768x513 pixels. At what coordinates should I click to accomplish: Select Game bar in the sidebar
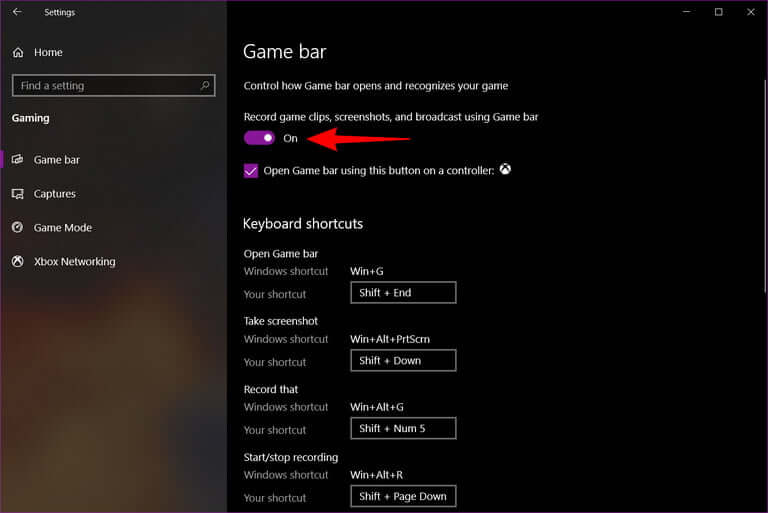pyautogui.click(x=56, y=160)
